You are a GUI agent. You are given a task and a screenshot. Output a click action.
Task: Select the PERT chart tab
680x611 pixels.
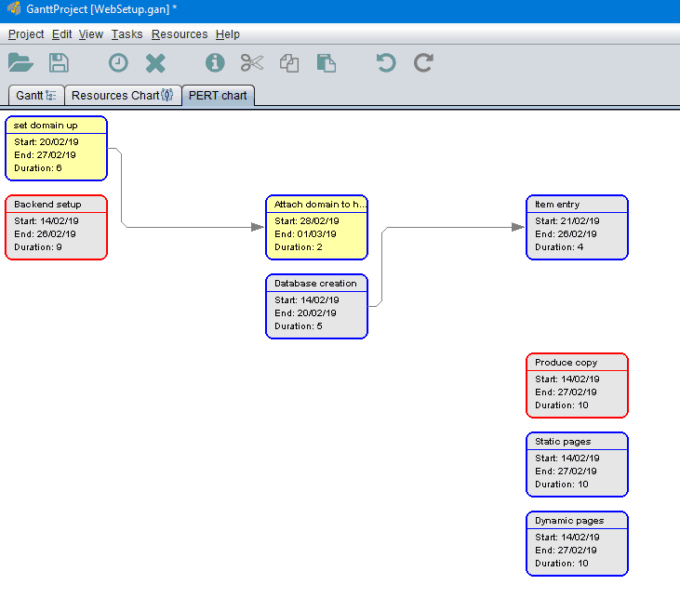(x=218, y=96)
